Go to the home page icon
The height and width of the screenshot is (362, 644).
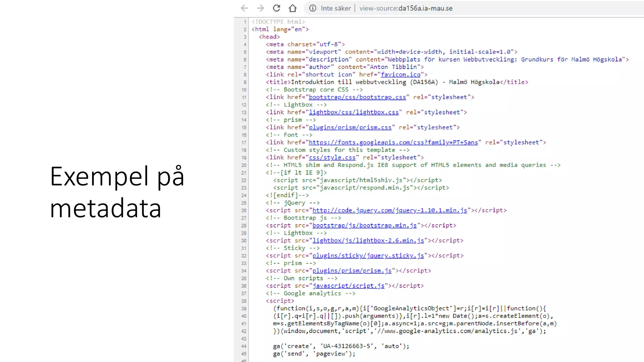293,8
